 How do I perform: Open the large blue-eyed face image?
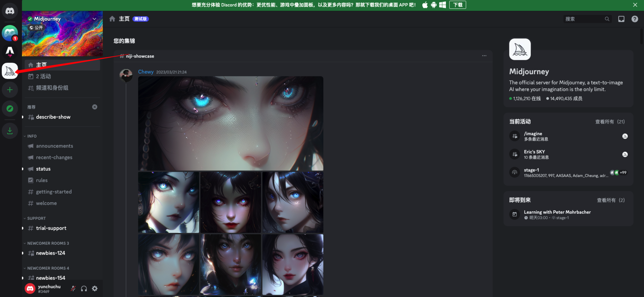[230, 123]
